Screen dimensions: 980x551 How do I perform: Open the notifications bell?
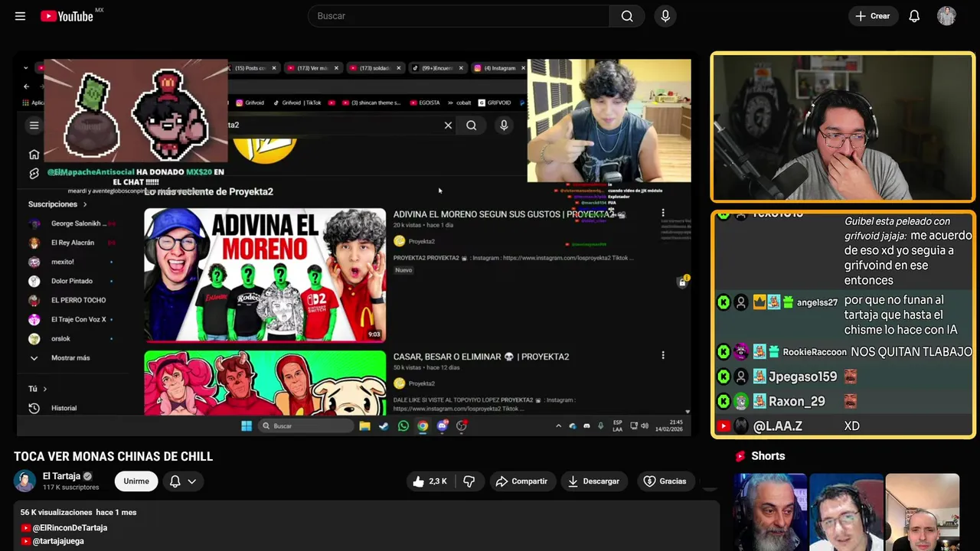click(914, 16)
